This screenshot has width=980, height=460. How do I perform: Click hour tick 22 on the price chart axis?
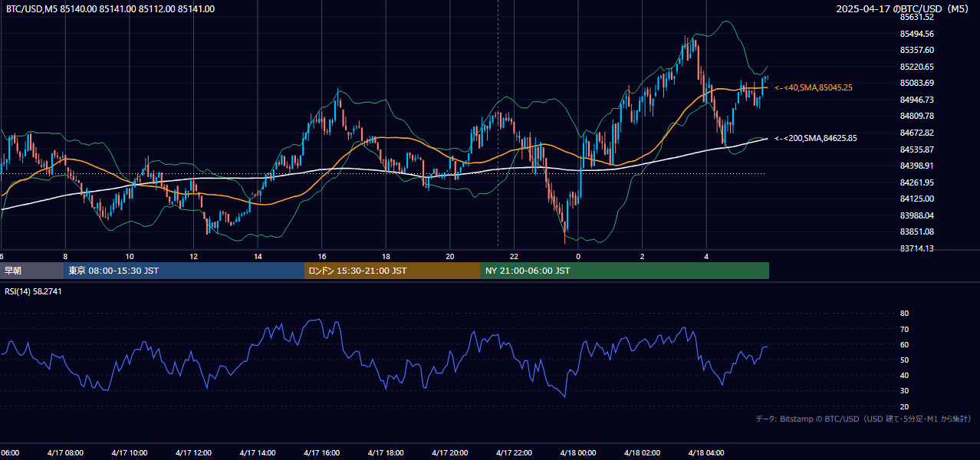click(514, 256)
